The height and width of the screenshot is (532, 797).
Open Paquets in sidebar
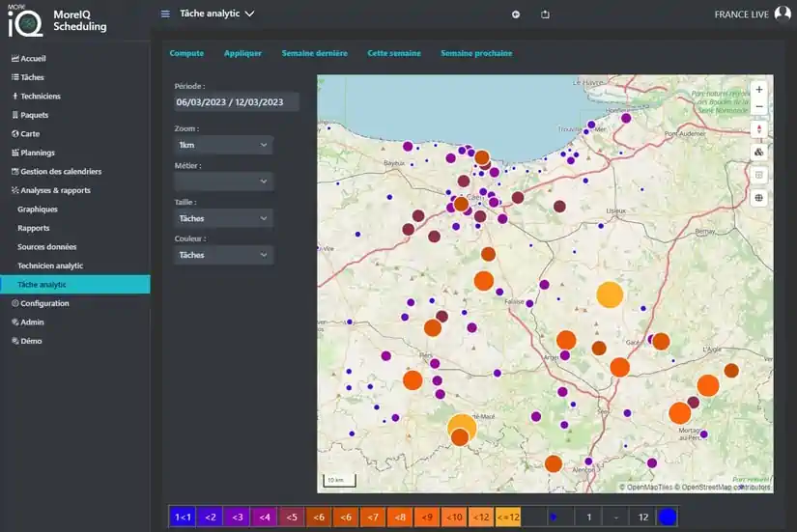[30, 115]
